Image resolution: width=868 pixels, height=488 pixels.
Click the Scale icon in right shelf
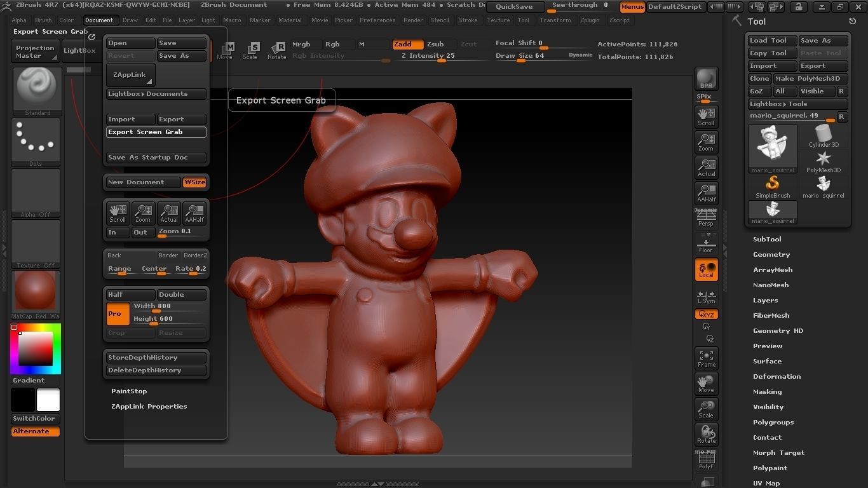pyautogui.click(x=706, y=409)
